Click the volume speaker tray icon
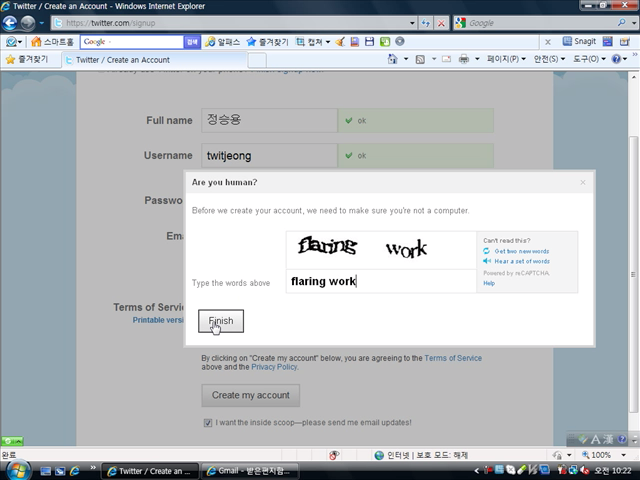This screenshot has width=640, height=480. click(585, 471)
